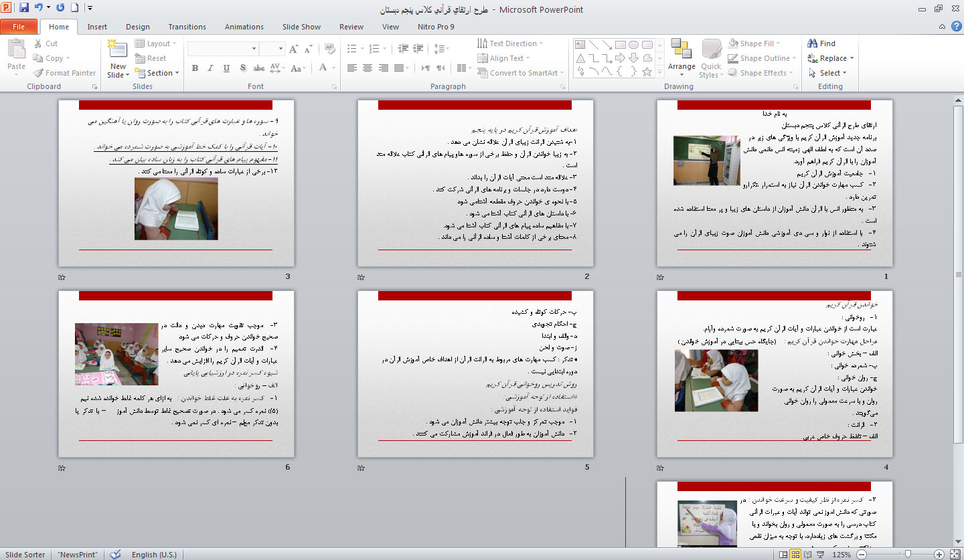
Task: Toggle Align Text Right
Action: [x=384, y=68]
